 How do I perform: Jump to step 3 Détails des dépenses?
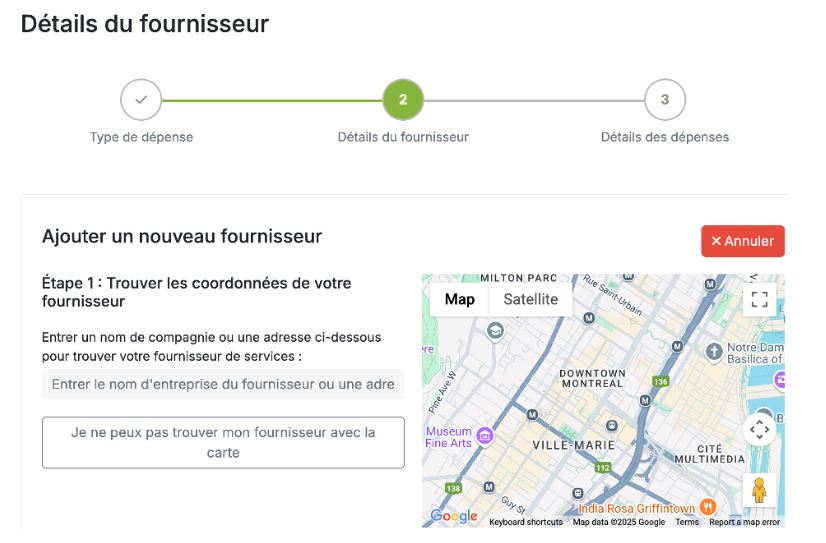665,100
